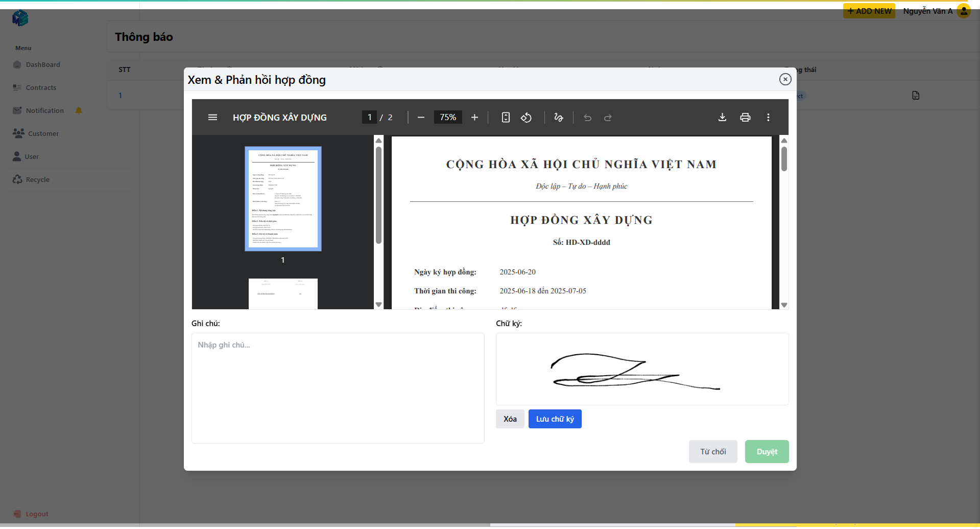Click the Từ chối reject button
Image resolution: width=980 pixels, height=529 pixels.
pos(712,452)
